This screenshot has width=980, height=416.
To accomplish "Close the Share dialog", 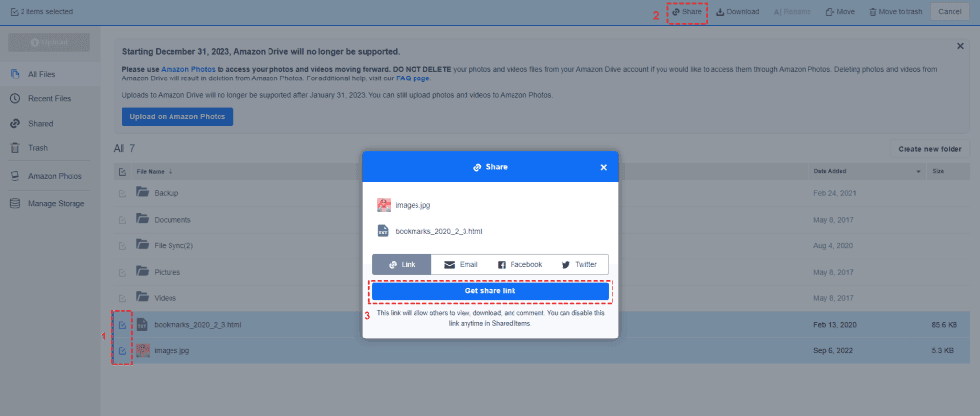I will [603, 167].
